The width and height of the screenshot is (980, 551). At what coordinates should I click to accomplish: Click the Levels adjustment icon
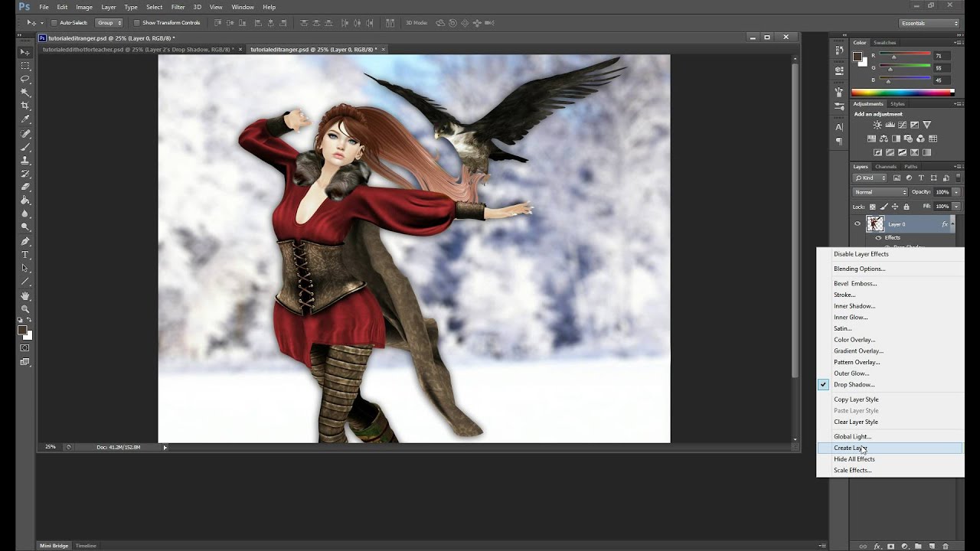890,125
